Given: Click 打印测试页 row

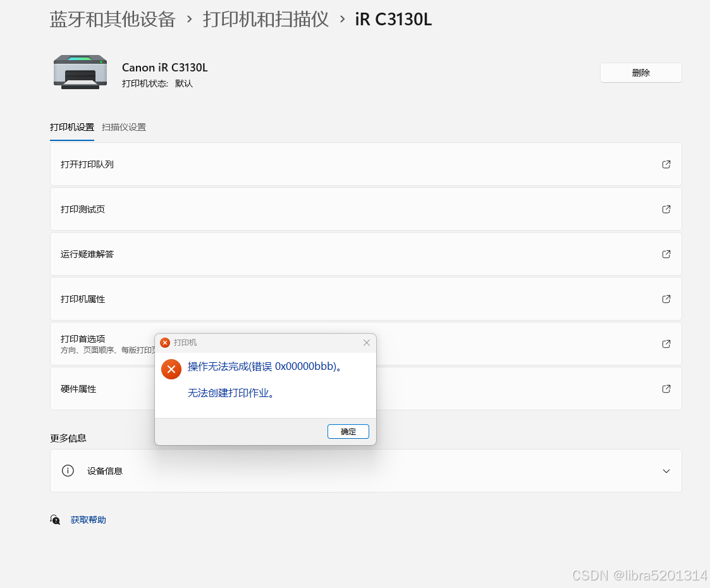Looking at the screenshot, I should (366, 209).
